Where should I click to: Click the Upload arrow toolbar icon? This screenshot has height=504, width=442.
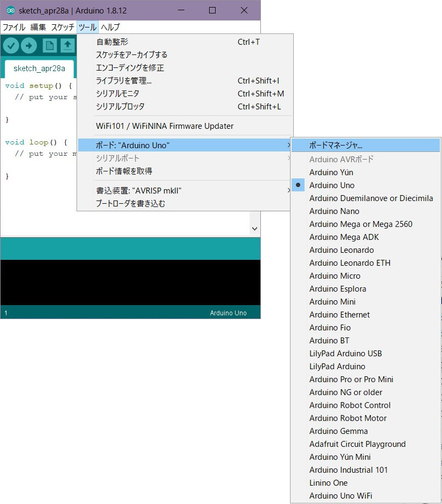pyautogui.click(x=29, y=46)
